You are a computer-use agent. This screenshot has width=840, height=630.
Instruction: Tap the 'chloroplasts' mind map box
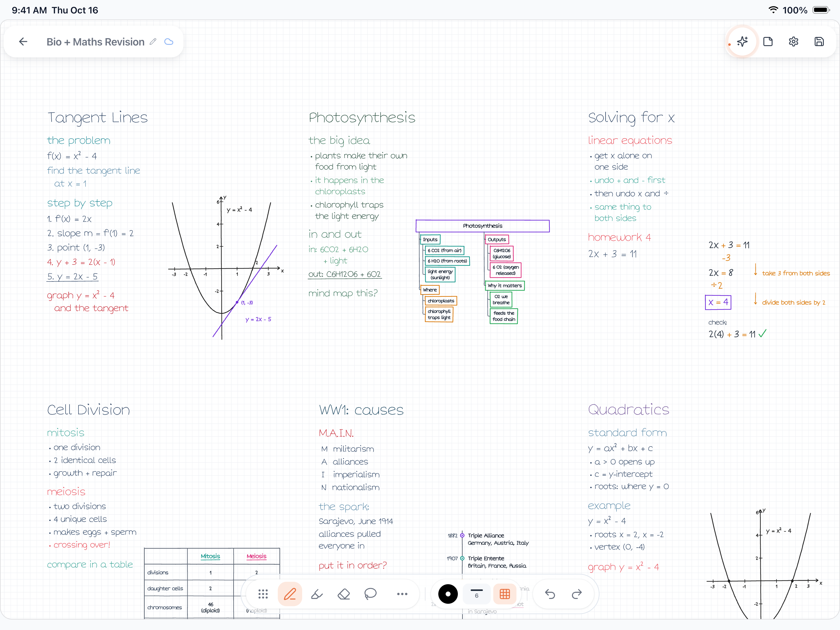pyautogui.click(x=441, y=301)
